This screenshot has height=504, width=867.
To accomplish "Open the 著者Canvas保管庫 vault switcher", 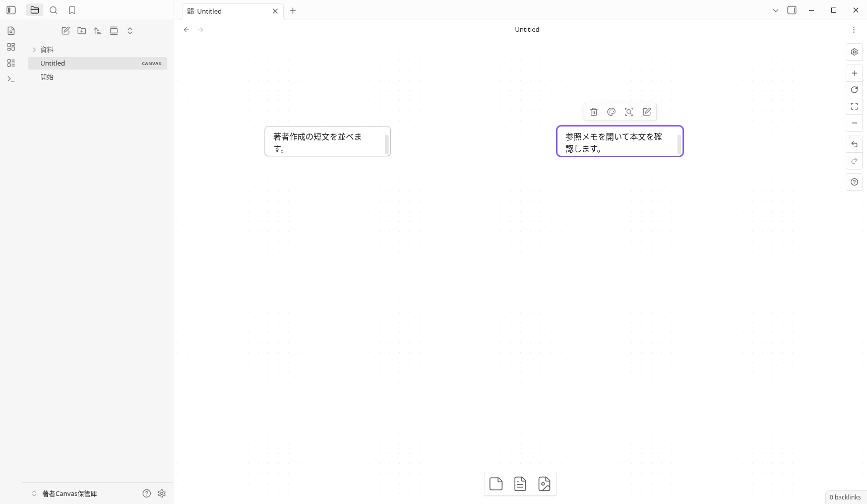I will pyautogui.click(x=65, y=493).
